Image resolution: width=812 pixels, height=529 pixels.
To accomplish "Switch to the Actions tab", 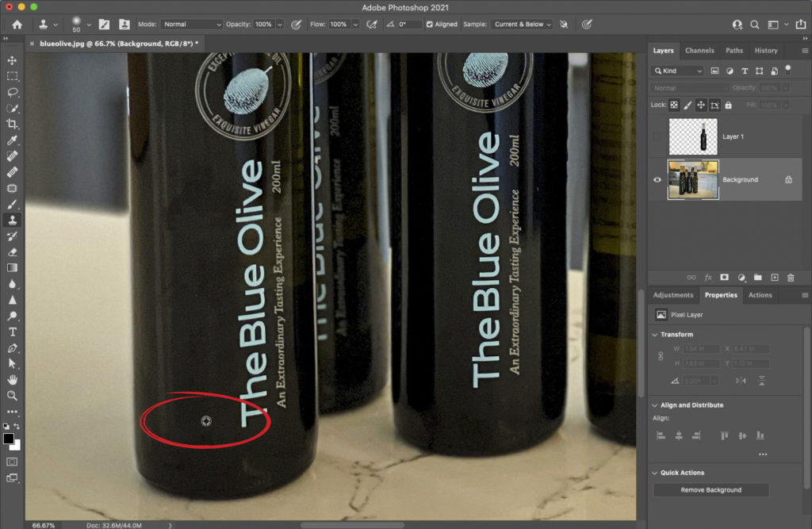I will 760,295.
